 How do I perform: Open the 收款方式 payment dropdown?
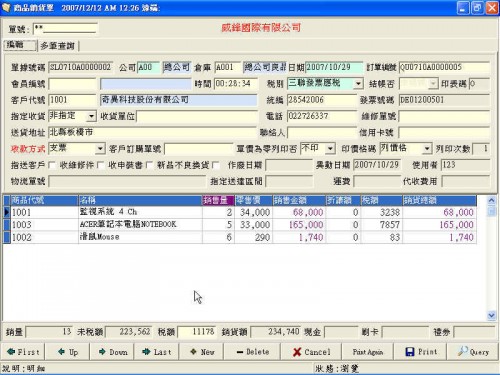[x=100, y=149]
